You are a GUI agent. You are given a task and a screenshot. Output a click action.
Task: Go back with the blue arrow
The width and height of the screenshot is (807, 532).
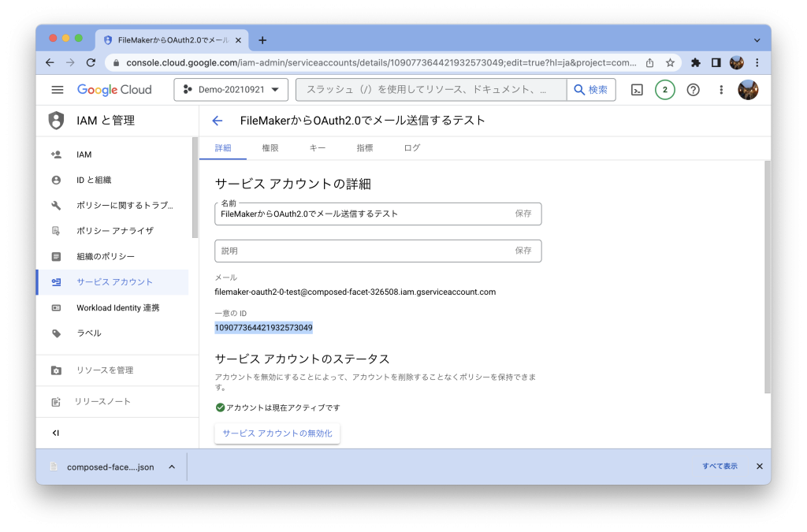[218, 121]
